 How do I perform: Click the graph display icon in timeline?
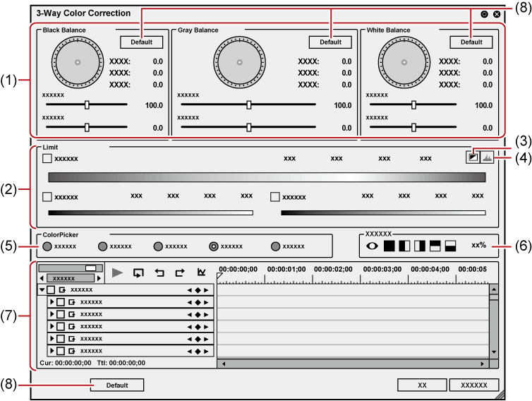[201, 273]
